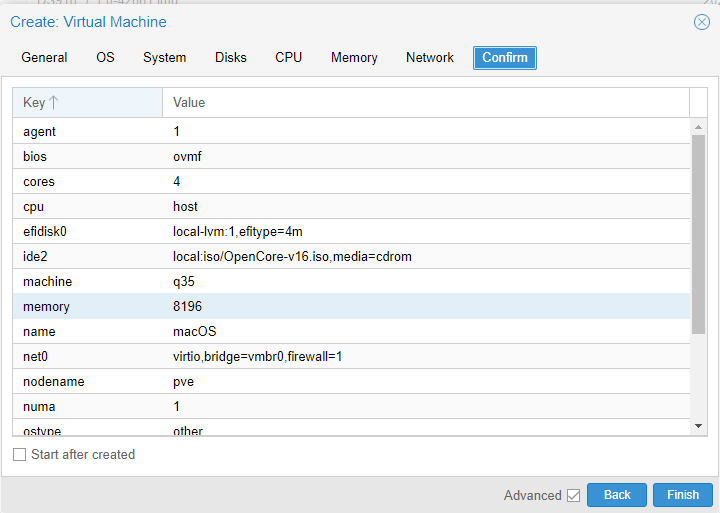720x513 pixels.
Task: Select the ide2 OpenCore ISO row
Action: (350, 257)
